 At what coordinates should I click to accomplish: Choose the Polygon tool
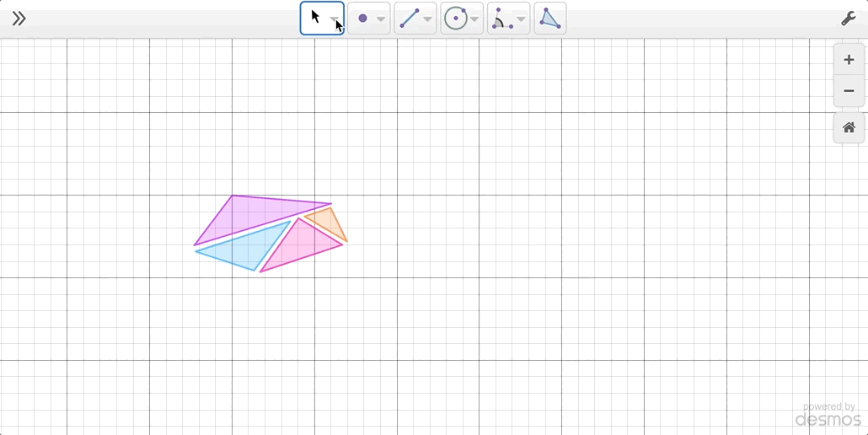pos(549,19)
